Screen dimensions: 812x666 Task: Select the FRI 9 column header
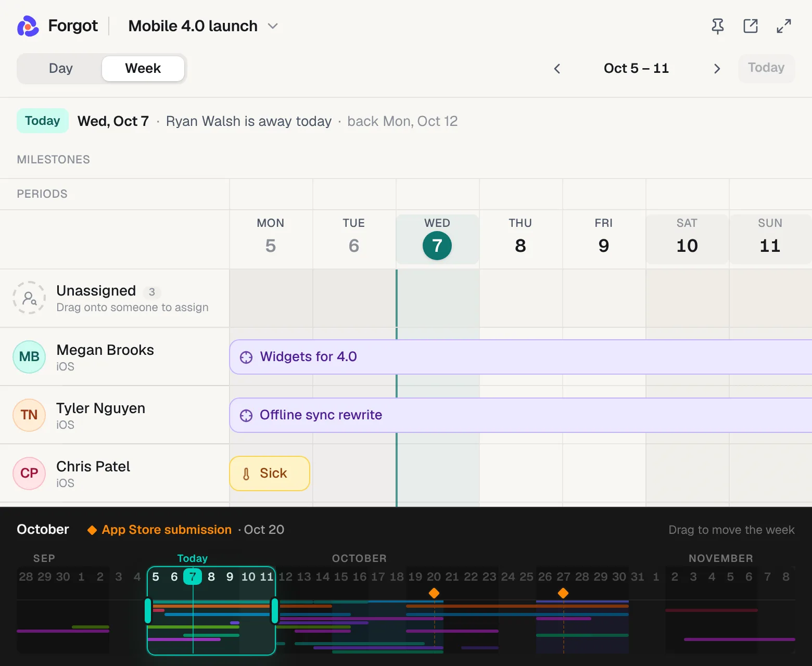(604, 239)
